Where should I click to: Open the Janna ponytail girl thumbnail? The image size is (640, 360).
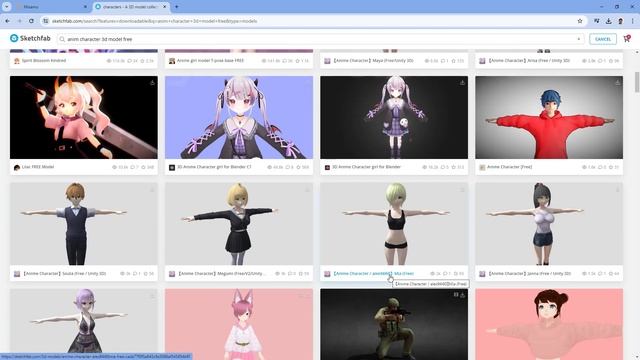(549, 224)
